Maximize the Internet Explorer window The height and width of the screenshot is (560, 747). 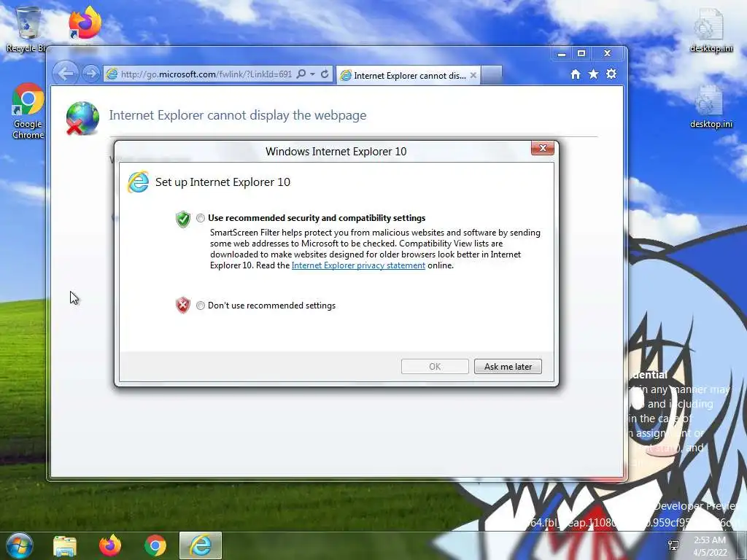581,53
